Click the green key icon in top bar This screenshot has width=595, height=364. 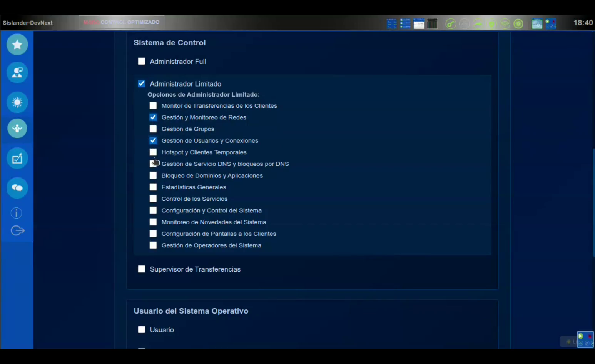tap(451, 24)
